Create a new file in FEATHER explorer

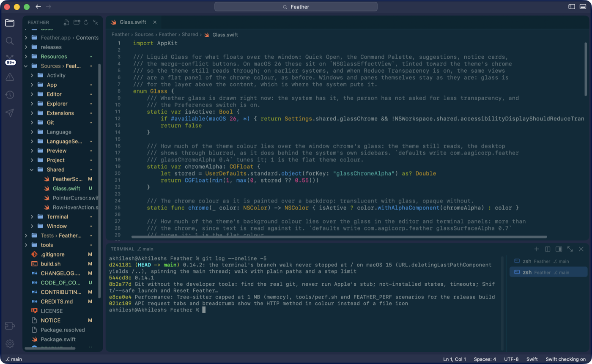click(66, 22)
